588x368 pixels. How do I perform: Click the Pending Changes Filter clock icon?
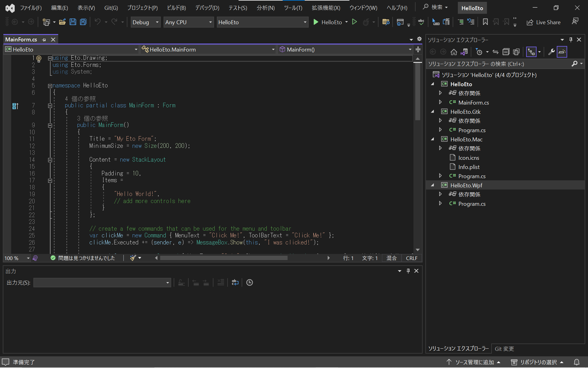point(479,52)
